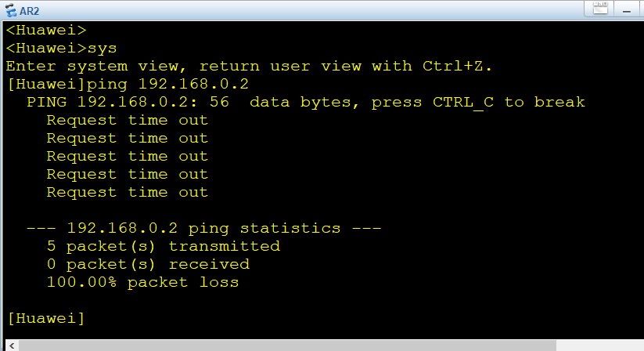Viewport: 644px width, 351px height.
Task: Minimize the AR2 terminal window
Action: click(626, 11)
